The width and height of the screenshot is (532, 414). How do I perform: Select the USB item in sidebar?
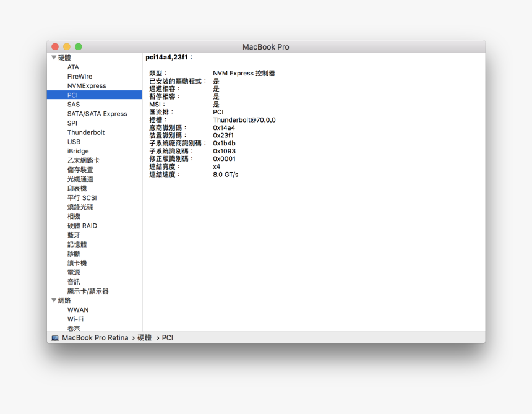click(74, 142)
